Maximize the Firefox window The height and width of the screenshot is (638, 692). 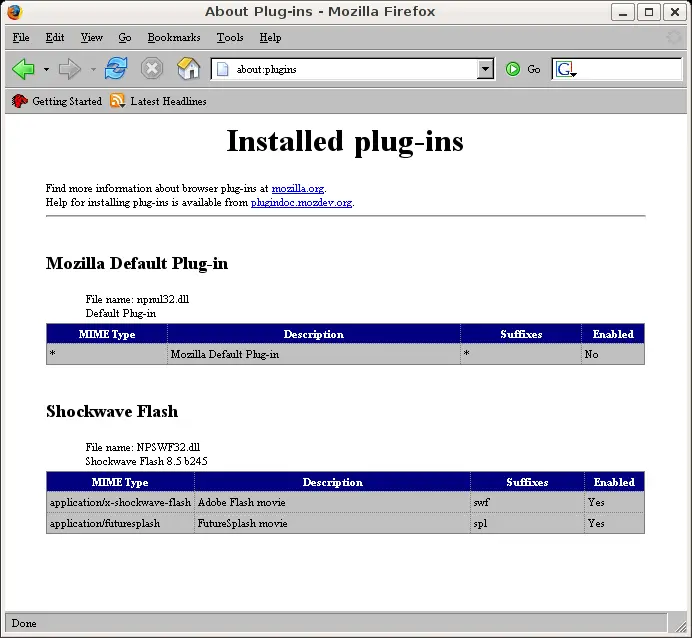pyautogui.click(x=649, y=12)
